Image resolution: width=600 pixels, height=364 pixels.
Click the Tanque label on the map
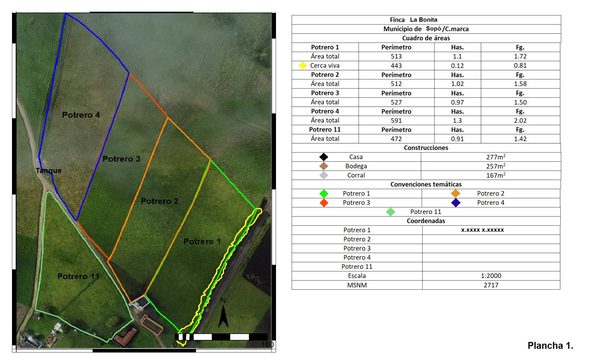(48, 171)
